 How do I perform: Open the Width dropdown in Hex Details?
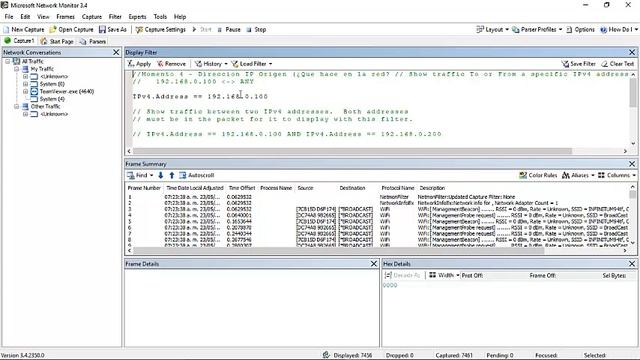coord(444,275)
